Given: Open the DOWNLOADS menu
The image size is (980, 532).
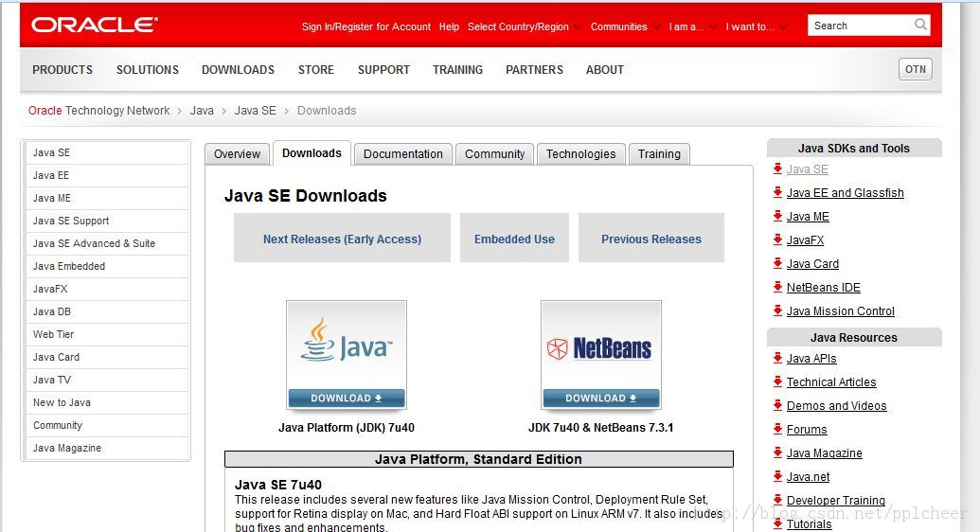Looking at the screenshot, I should point(238,70).
